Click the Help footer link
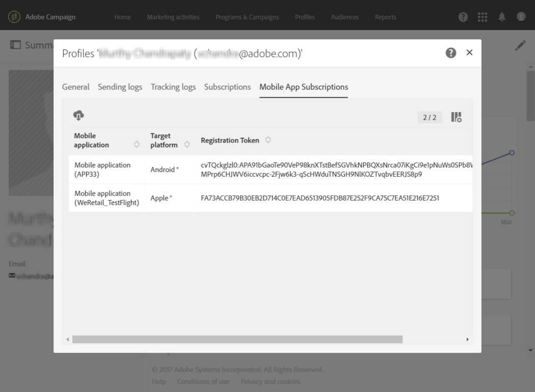Screen dimensions: 535x392 pos(159,381)
